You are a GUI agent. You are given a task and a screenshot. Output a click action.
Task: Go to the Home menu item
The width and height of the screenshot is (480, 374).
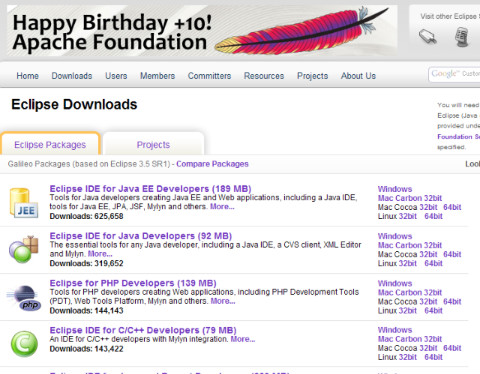coord(28,76)
